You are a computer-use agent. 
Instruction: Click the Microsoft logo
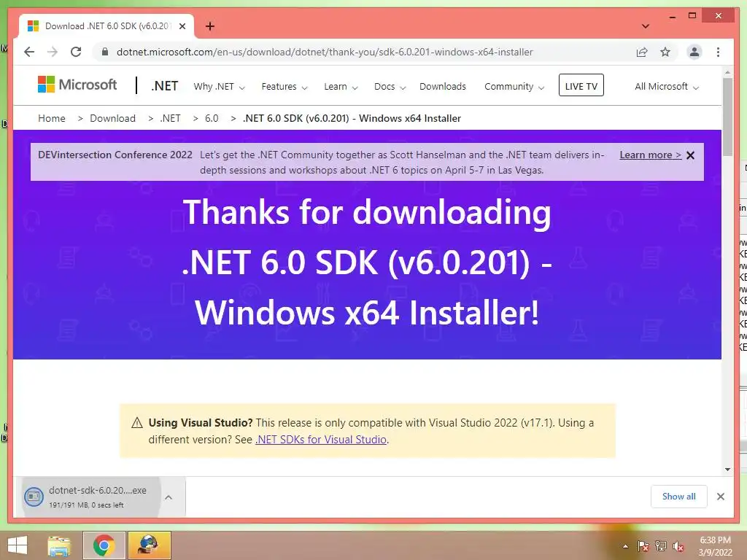pyautogui.click(x=77, y=85)
